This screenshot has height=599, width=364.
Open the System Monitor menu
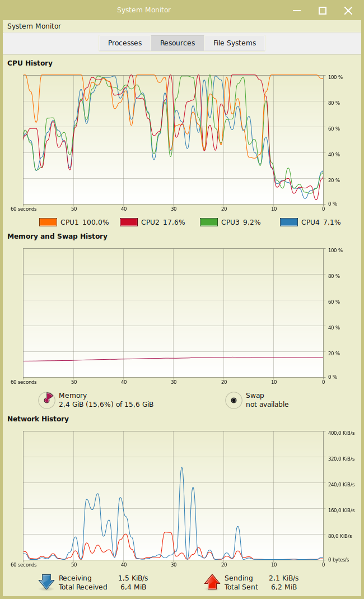[34, 26]
